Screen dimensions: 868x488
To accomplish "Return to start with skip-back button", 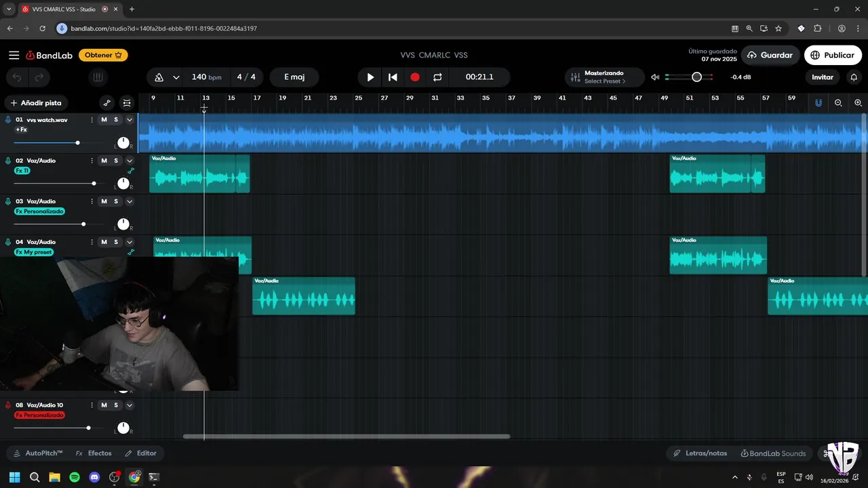I will [x=393, y=77].
